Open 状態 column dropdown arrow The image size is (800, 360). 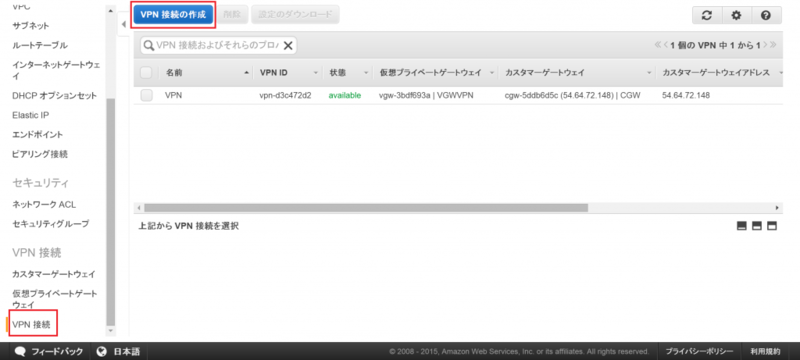pos(366,73)
